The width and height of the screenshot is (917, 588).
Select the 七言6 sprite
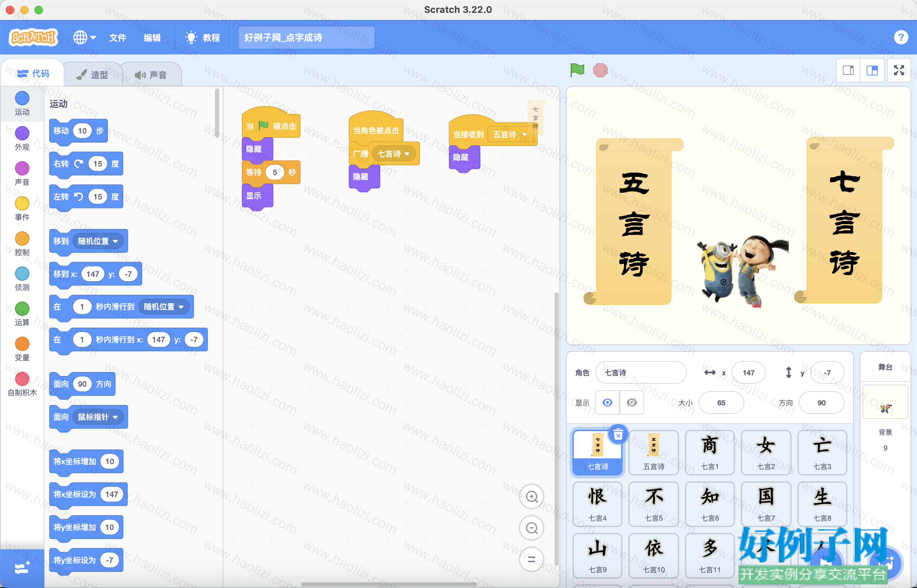[710, 504]
